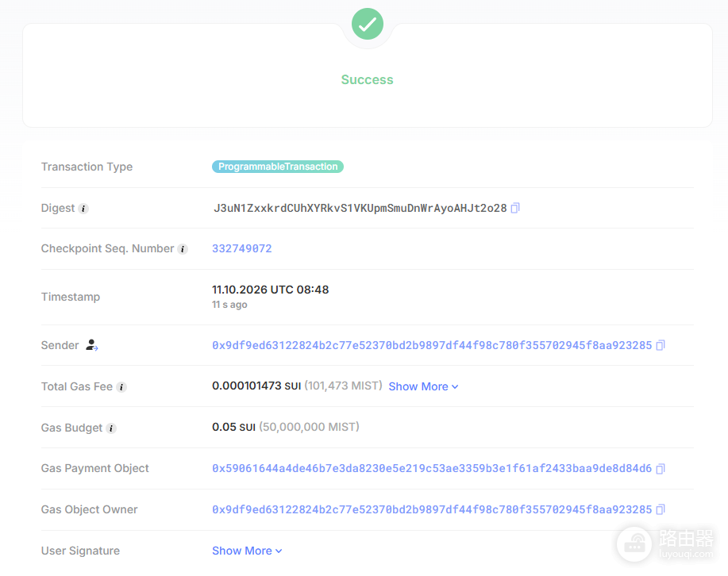Click the '11 s ago' relative time
This screenshot has width=728, height=576.
(x=229, y=305)
